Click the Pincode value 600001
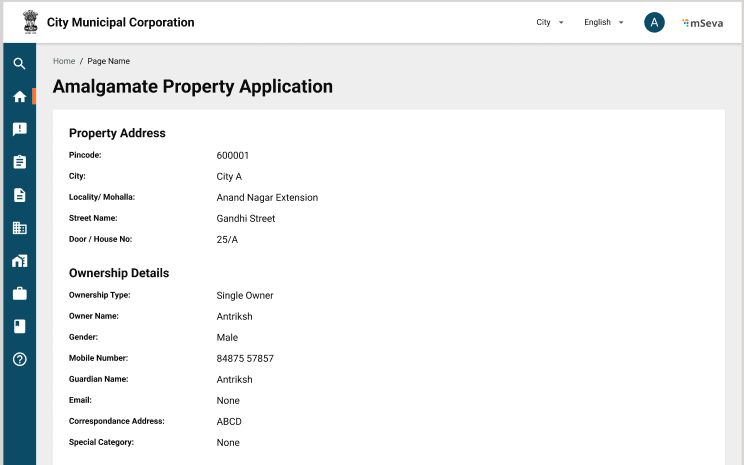The width and height of the screenshot is (744, 465). (232, 155)
